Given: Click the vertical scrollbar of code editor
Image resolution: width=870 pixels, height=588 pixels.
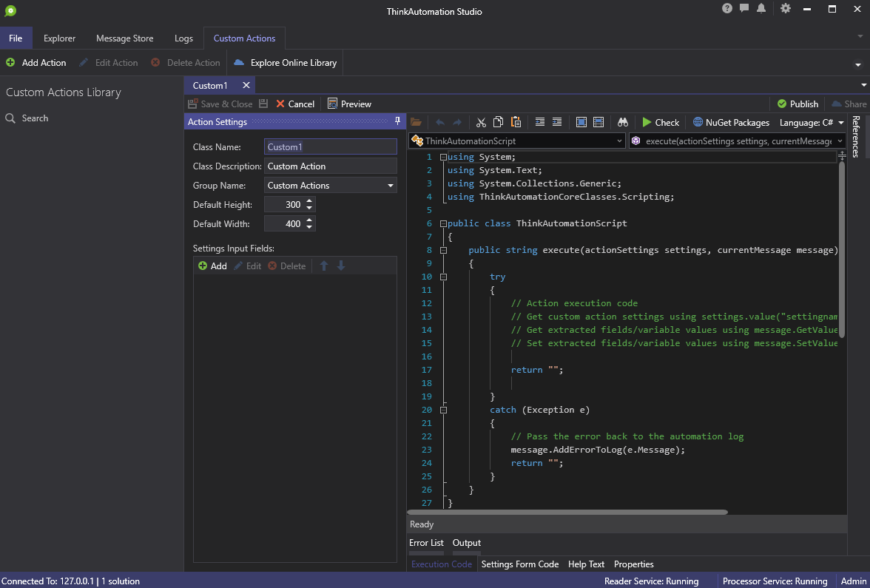Looking at the screenshot, I should point(842,250).
